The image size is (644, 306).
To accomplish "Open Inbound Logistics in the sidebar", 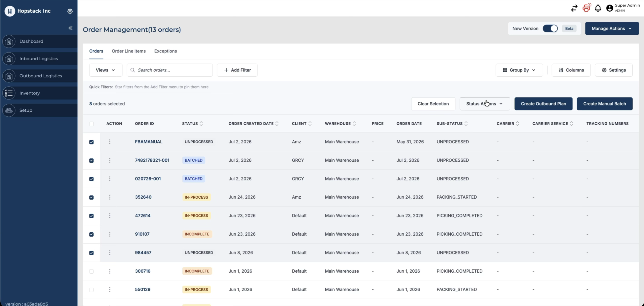I will 39,59.
